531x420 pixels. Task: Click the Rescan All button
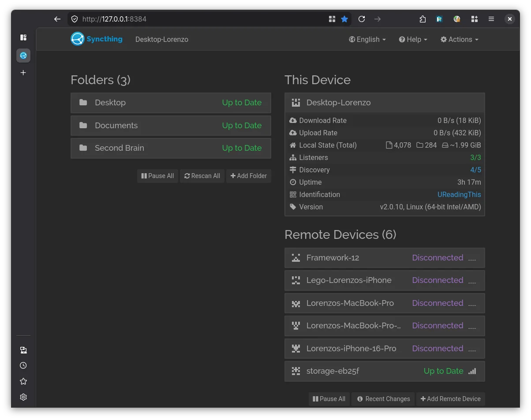[x=202, y=176]
